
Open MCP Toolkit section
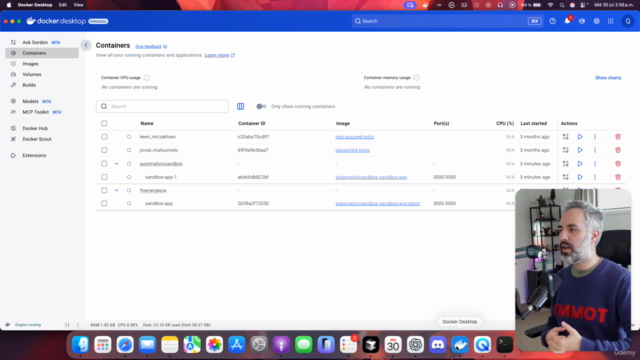point(42,112)
